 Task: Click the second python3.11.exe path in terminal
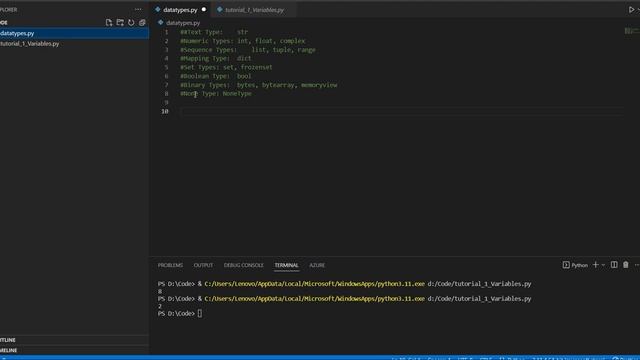314,299
